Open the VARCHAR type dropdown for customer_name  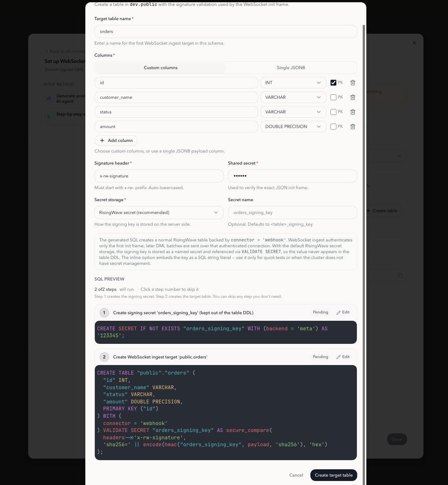coord(293,97)
